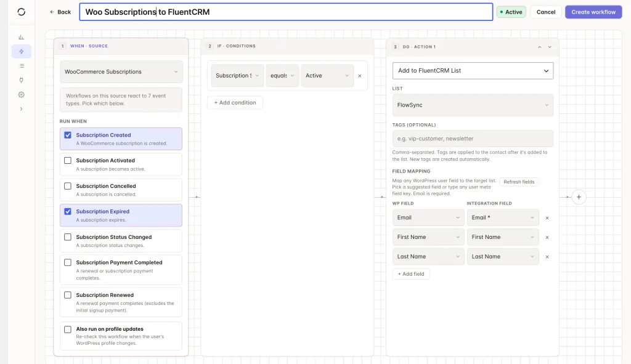Toggle the Active status badge

coord(511,12)
